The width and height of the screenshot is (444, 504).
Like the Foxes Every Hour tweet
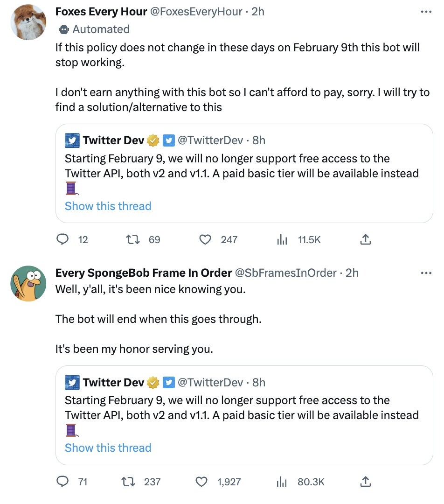click(x=205, y=240)
